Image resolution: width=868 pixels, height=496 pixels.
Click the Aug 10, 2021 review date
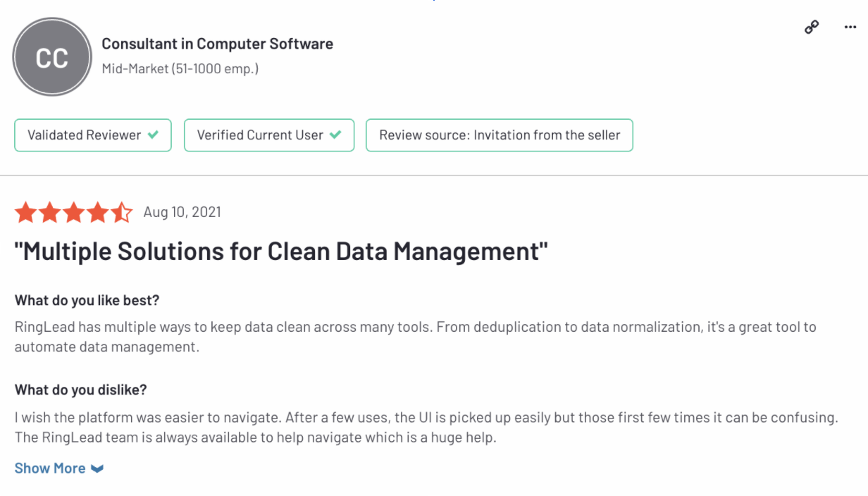182,212
